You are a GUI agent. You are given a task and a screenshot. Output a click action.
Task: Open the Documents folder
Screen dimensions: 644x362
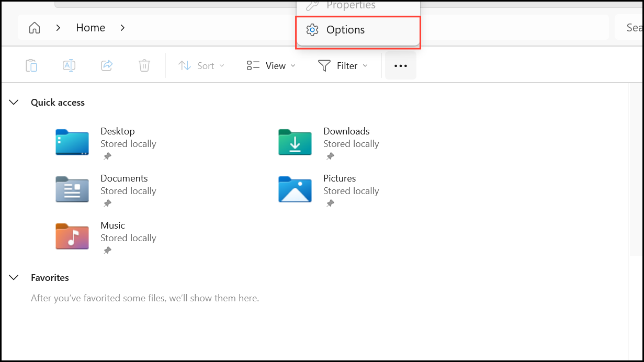[72, 189]
